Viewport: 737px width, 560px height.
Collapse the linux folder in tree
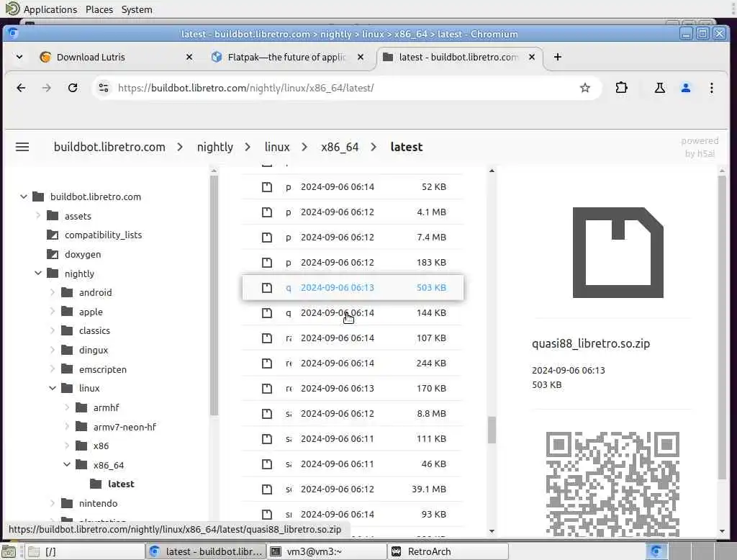tap(53, 388)
